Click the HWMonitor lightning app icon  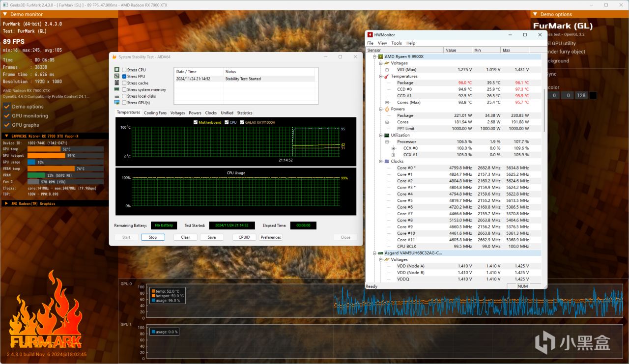pos(370,35)
